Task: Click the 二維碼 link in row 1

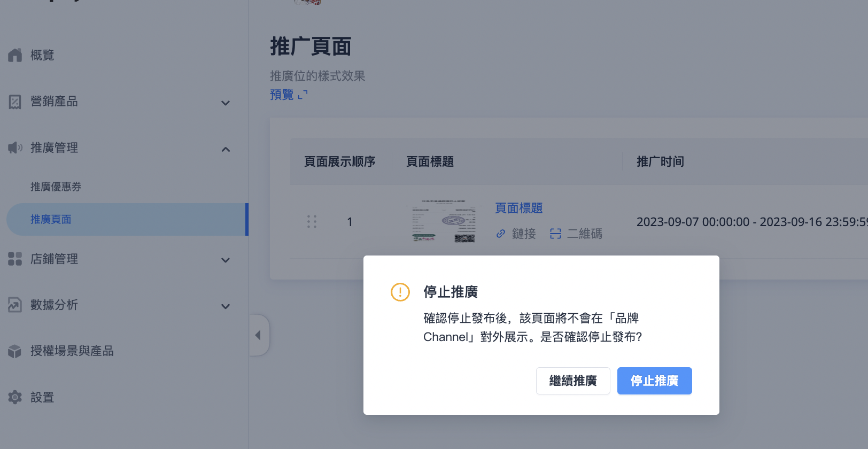Action: (x=585, y=234)
